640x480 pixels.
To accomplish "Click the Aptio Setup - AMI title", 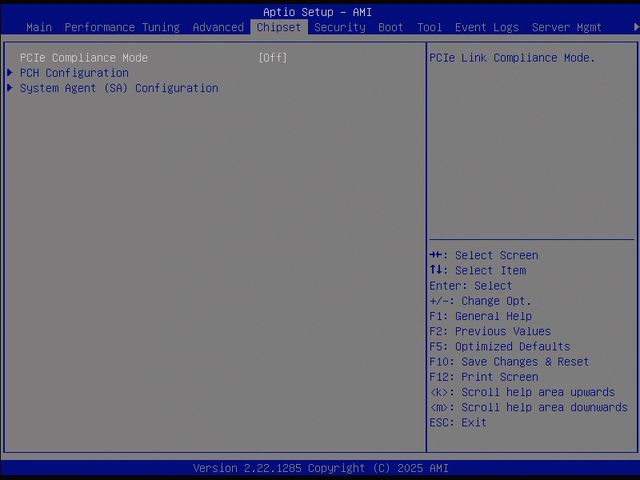I will pyautogui.click(x=317, y=12).
